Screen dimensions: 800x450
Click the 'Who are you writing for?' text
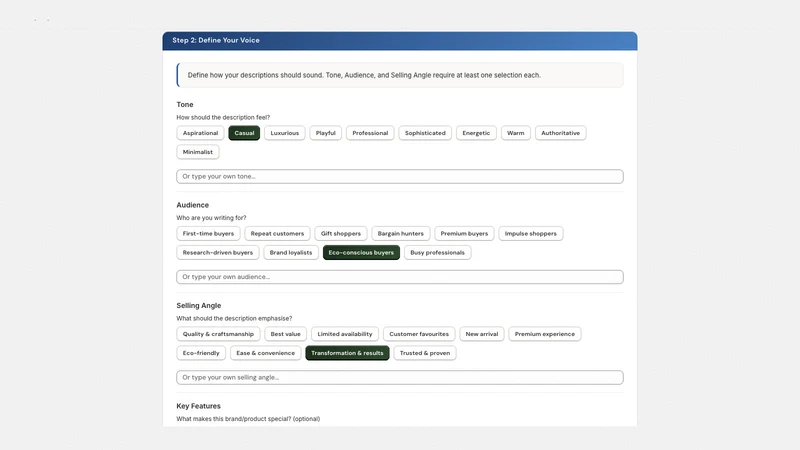tap(211, 217)
